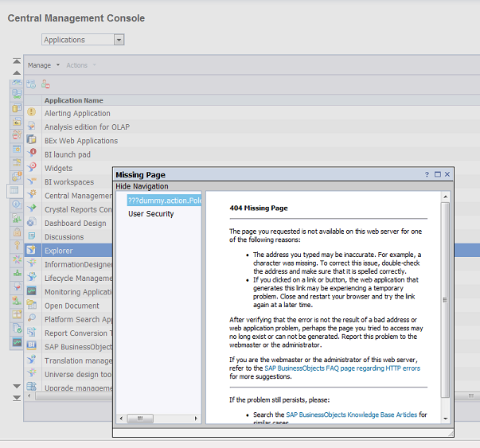Image resolution: width=480 pixels, height=448 pixels.
Task: Click the Application Name column header
Action: pos(74,100)
